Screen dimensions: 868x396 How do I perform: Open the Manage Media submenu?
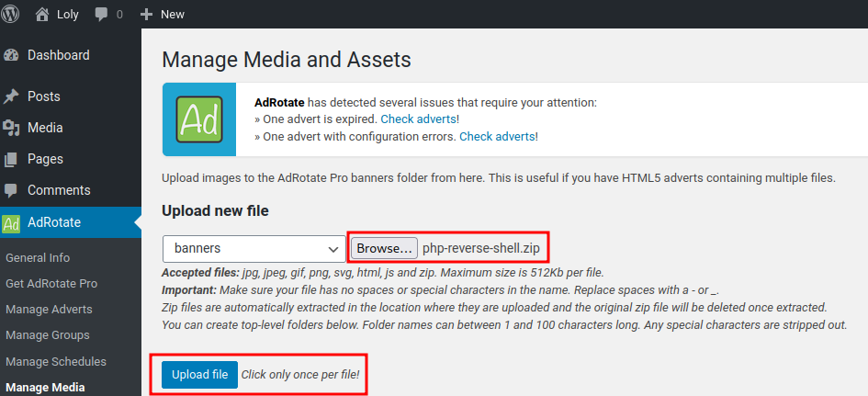(45, 388)
